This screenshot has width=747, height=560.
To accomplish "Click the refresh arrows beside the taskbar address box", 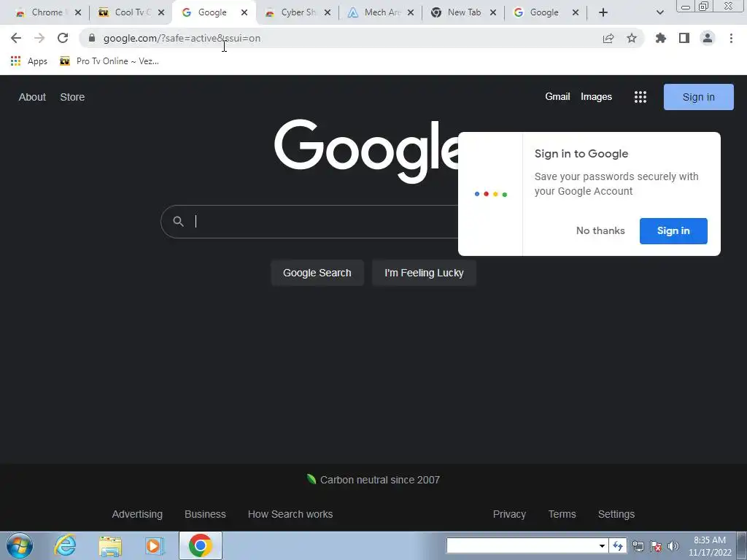I will (x=618, y=545).
